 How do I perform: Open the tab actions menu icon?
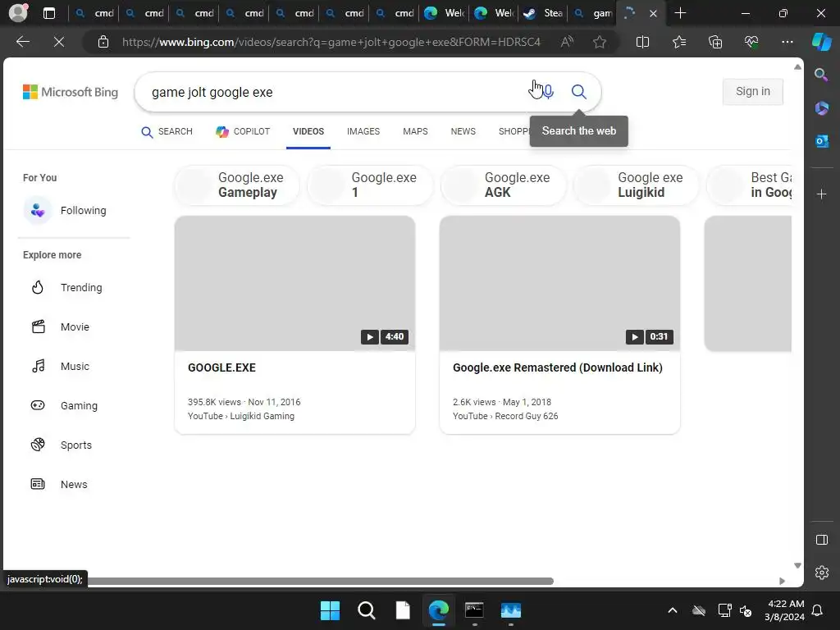click(48, 13)
